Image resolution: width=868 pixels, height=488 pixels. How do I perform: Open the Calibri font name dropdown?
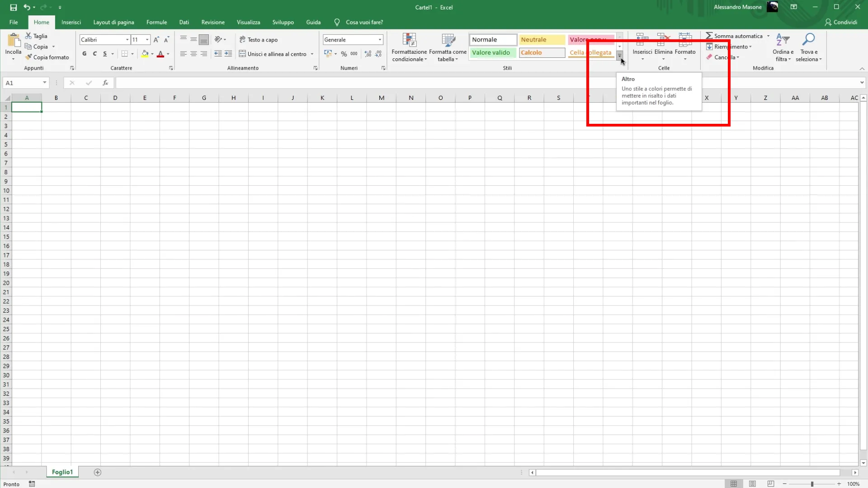point(127,40)
